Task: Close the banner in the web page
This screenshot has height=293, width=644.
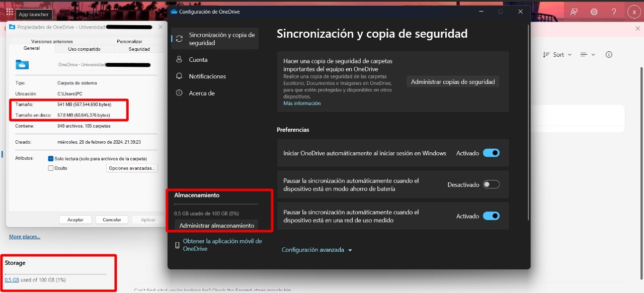Action: 637,29
